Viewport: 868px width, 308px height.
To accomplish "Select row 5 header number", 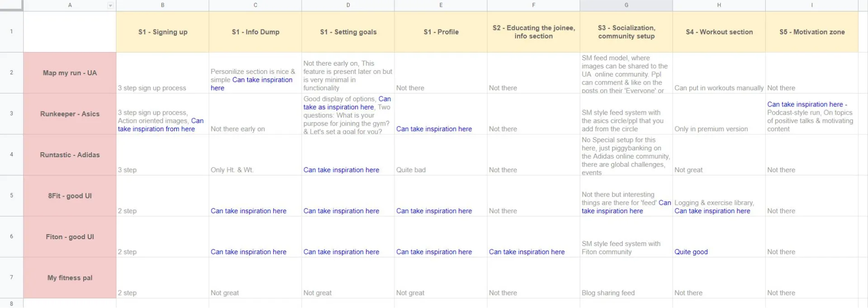I will click(11, 196).
